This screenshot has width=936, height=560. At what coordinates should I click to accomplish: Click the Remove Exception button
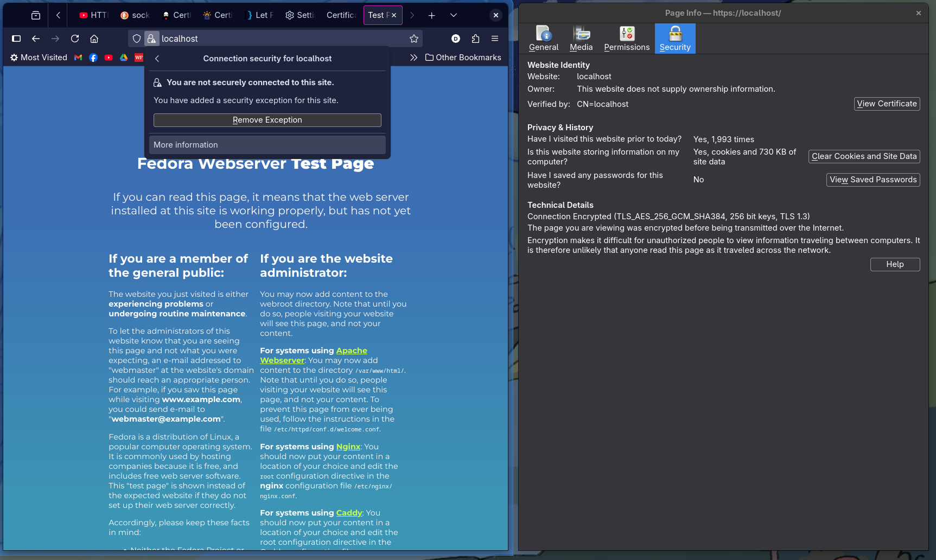(x=268, y=120)
